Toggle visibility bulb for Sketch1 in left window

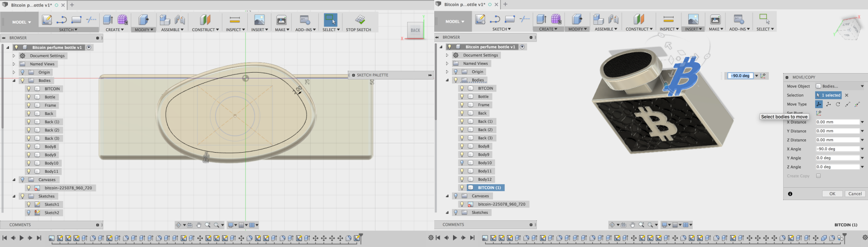[29, 205]
